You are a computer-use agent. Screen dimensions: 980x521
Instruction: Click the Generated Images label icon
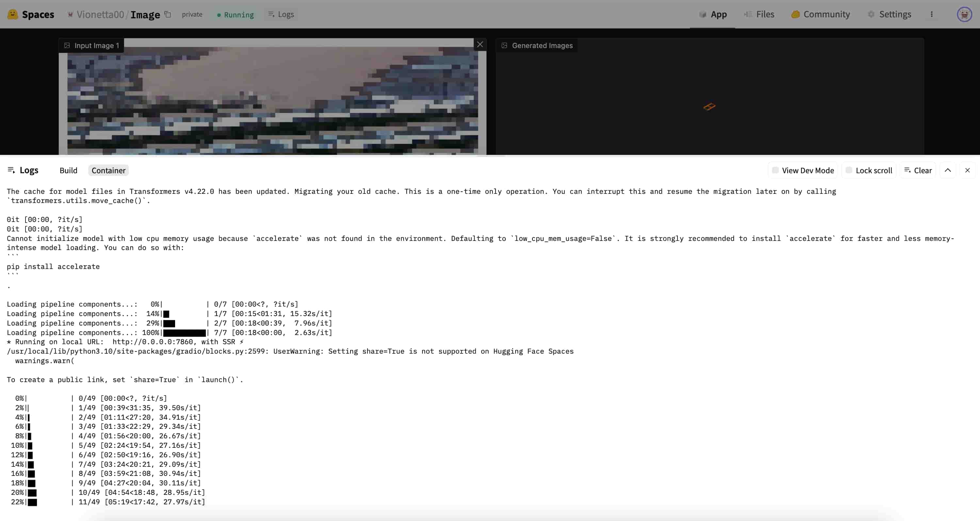[504, 46]
